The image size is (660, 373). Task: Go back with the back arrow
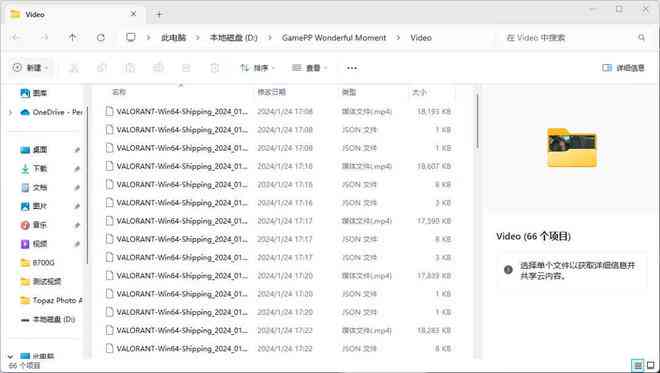[x=16, y=37]
